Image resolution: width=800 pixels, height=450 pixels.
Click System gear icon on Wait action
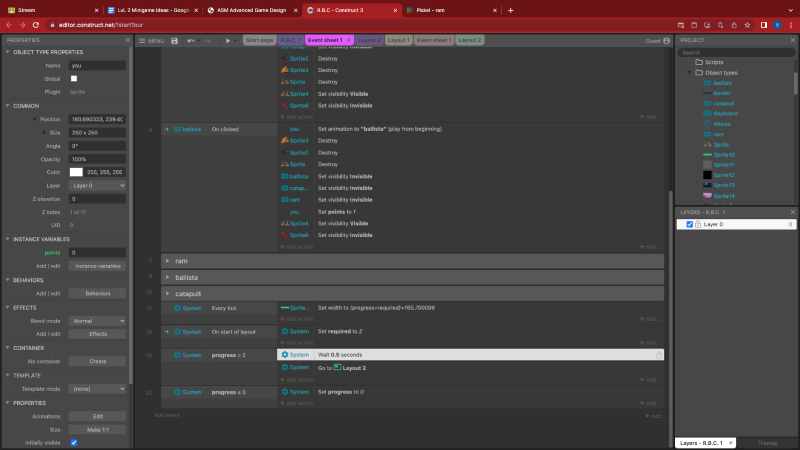click(285, 354)
